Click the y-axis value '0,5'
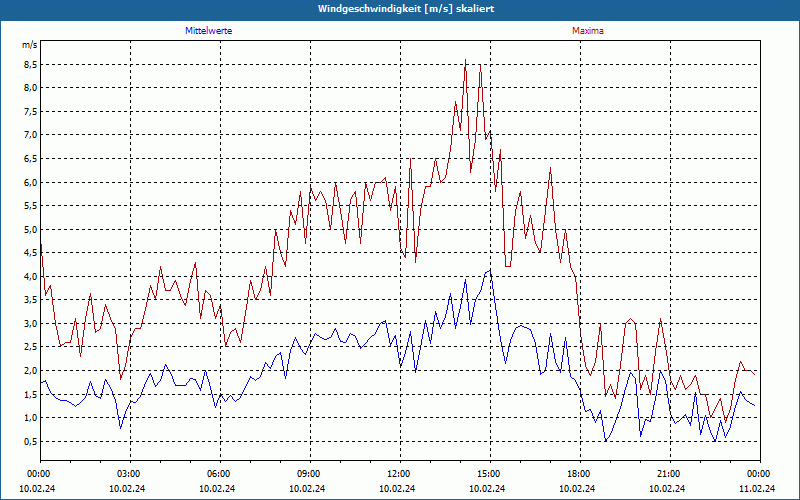This screenshot has height=500, width=800. click(x=31, y=442)
